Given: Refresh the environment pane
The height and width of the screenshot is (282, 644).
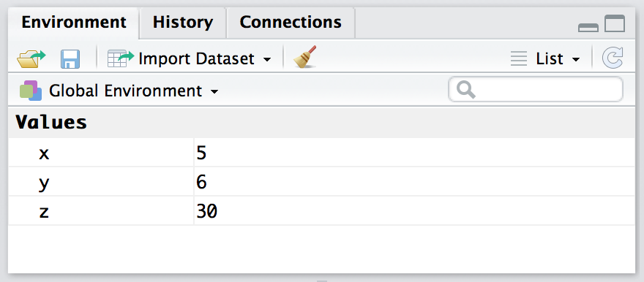Looking at the screenshot, I should click(613, 58).
